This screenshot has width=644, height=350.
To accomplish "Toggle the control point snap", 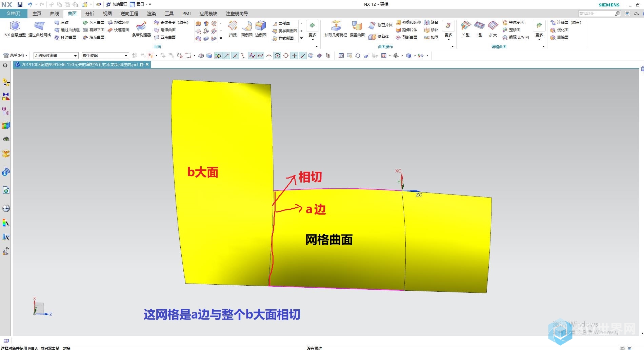I will [243, 56].
